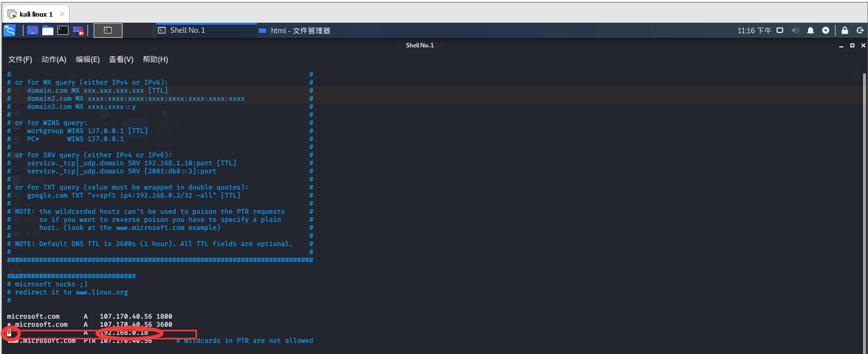Click the logout session icon

[860, 30]
